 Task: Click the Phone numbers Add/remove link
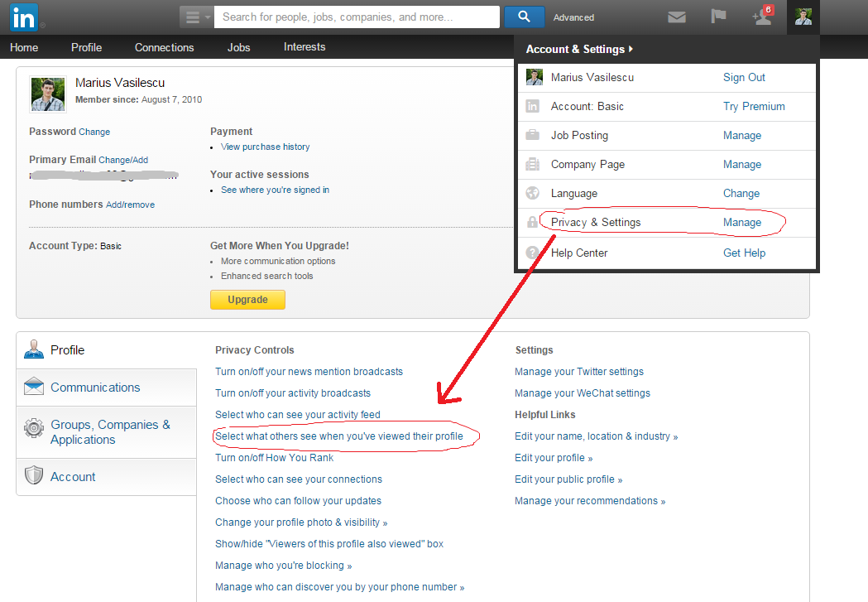(130, 205)
